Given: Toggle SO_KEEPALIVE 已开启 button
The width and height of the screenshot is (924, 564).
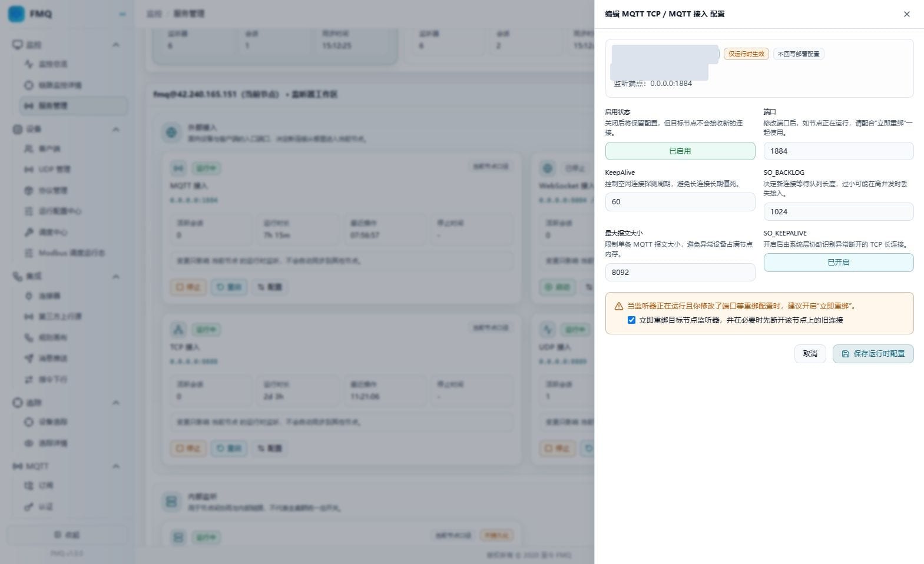Looking at the screenshot, I should coord(839,263).
